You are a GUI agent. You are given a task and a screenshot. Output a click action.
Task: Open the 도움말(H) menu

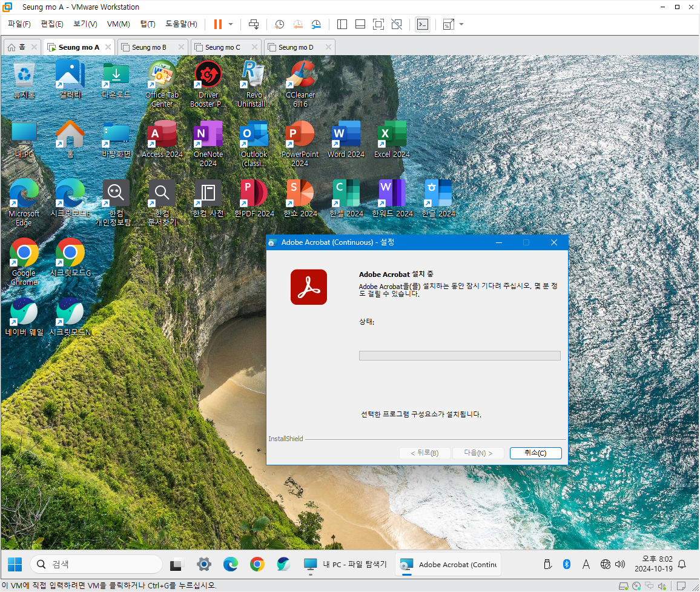tap(181, 24)
